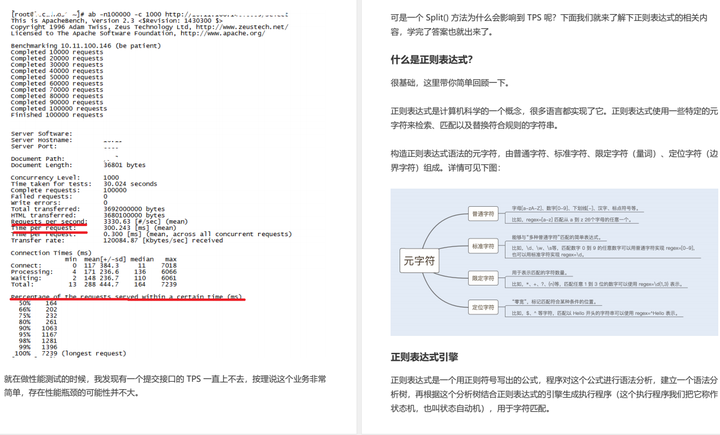Click the 'Concurrency Level:' line

pyautogui.click(x=65, y=177)
